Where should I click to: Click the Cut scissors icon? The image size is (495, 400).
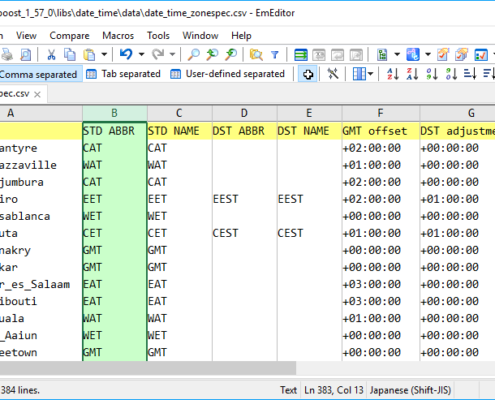[51, 54]
